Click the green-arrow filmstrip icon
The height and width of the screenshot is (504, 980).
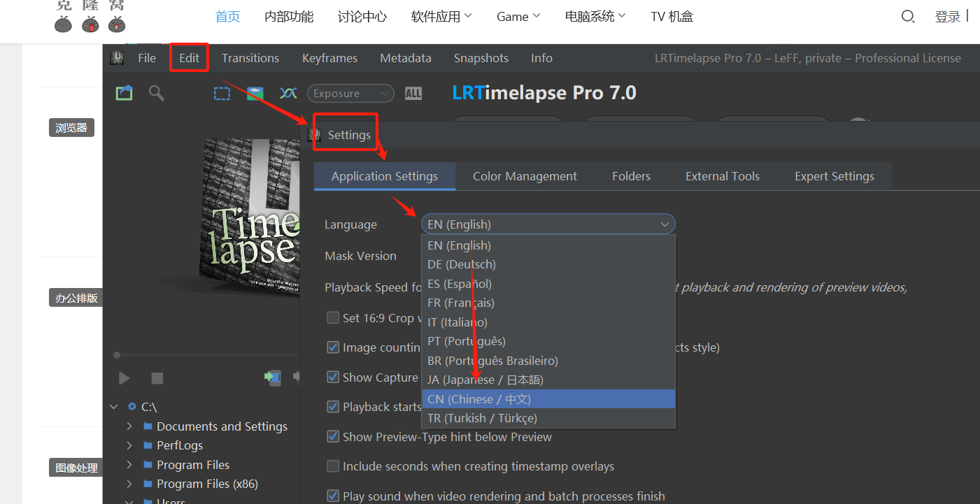click(273, 377)
